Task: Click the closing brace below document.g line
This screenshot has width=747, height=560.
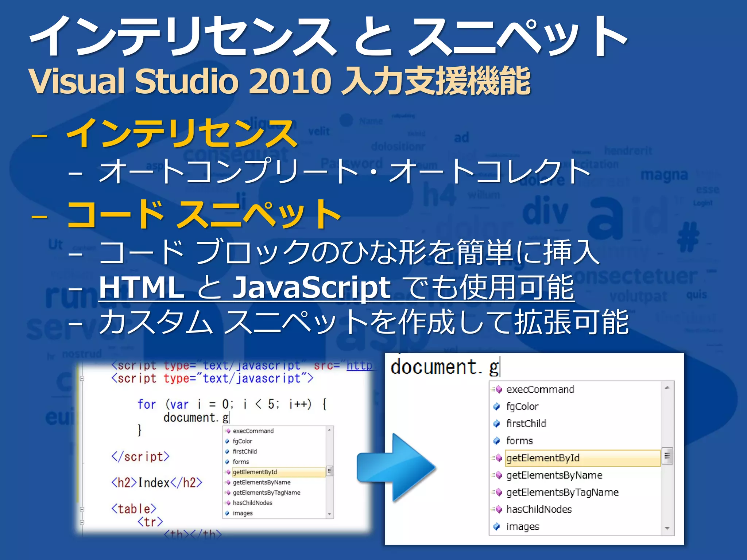Action: coord(139,431)
